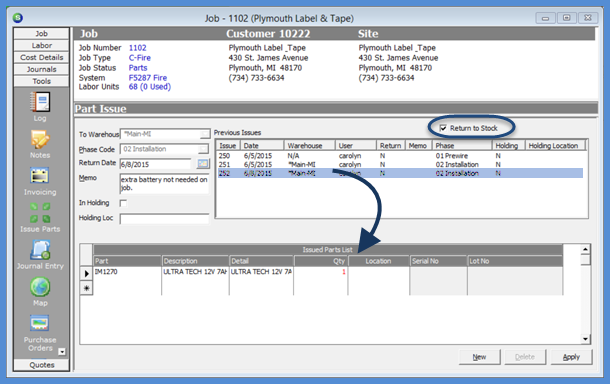Click the New button
610x384 pixels.
tap(479, 357)
